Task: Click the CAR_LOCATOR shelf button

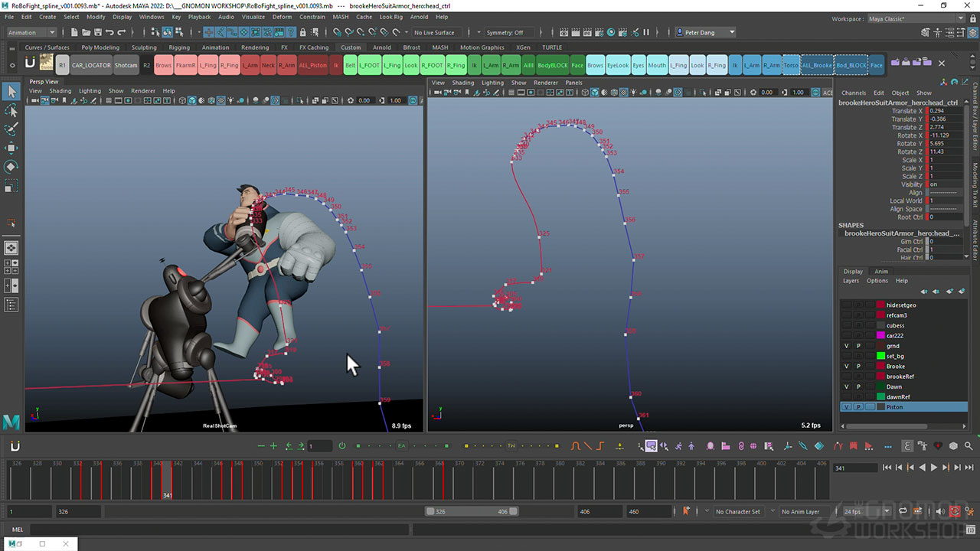Action: tap(91, 65)
